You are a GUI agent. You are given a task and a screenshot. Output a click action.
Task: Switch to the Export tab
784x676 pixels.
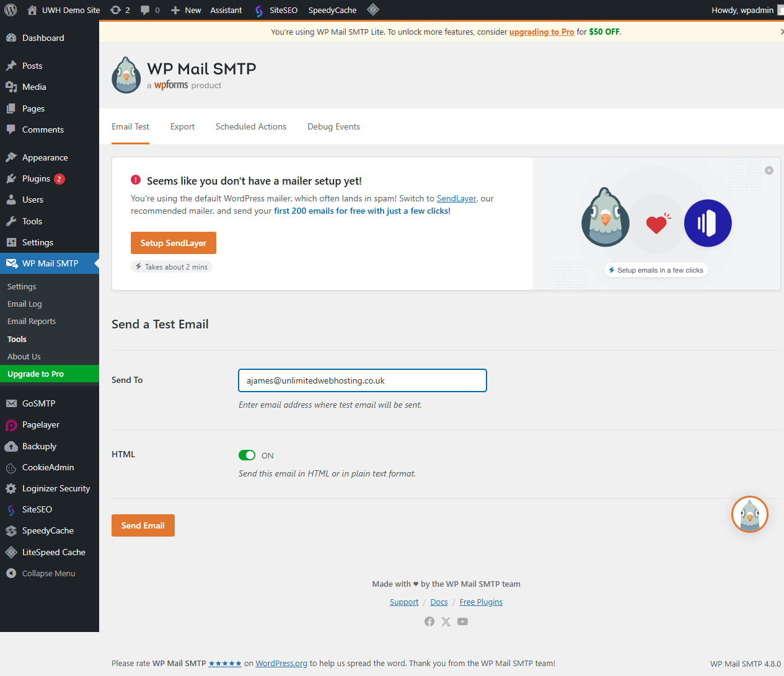(182, 126)
